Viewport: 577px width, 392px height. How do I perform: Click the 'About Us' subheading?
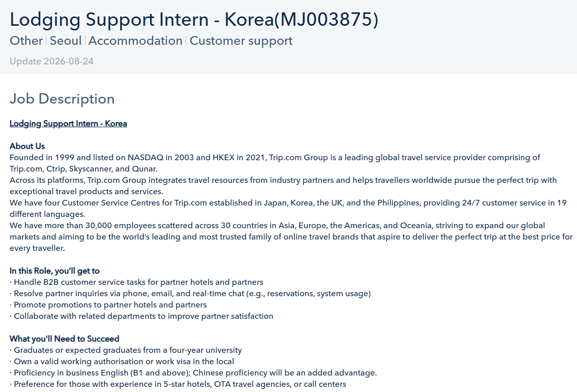pyautogui.click(x=27, y=146)
